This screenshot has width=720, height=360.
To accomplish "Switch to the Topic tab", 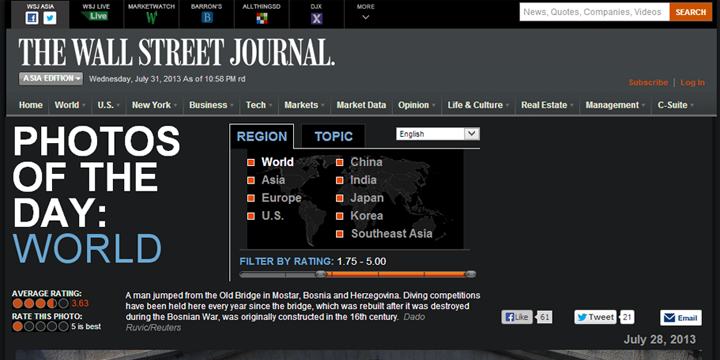I will [333, 136].
